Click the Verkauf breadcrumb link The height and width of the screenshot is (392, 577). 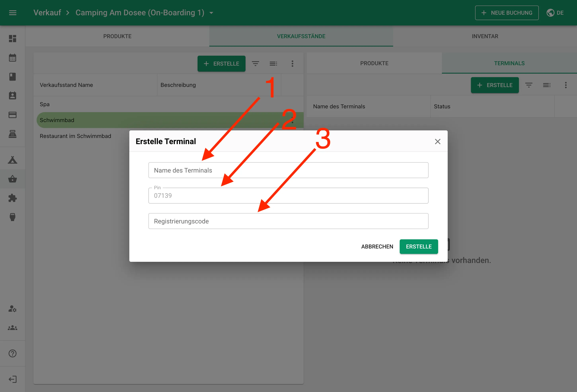47,13
